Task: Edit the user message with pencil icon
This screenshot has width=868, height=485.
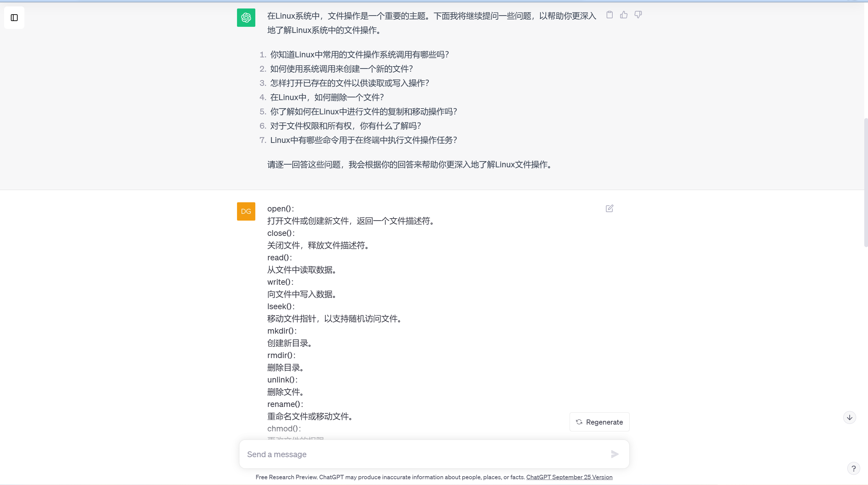Action: click(x=609, y=208)
